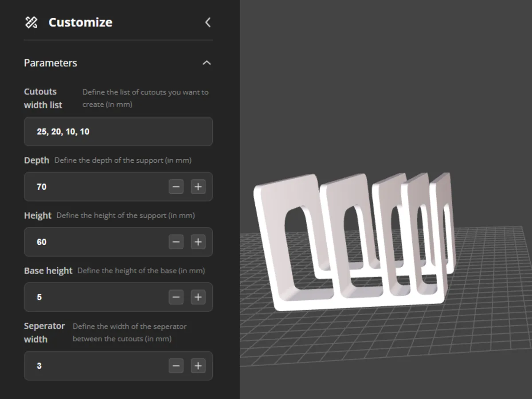The width and height of the screenshot is (532, 399).
Task: Decrease Base height with minus button
Action: (176, 297)
